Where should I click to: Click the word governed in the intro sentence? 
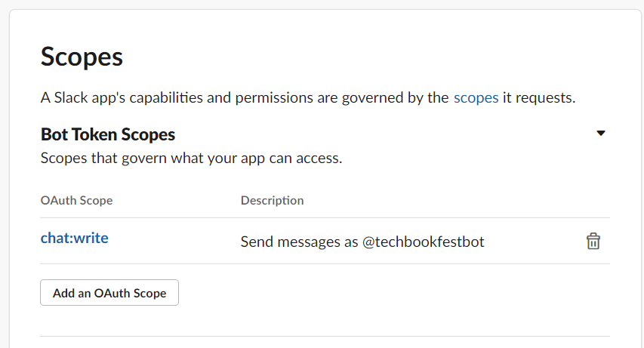tap(372, 98)
